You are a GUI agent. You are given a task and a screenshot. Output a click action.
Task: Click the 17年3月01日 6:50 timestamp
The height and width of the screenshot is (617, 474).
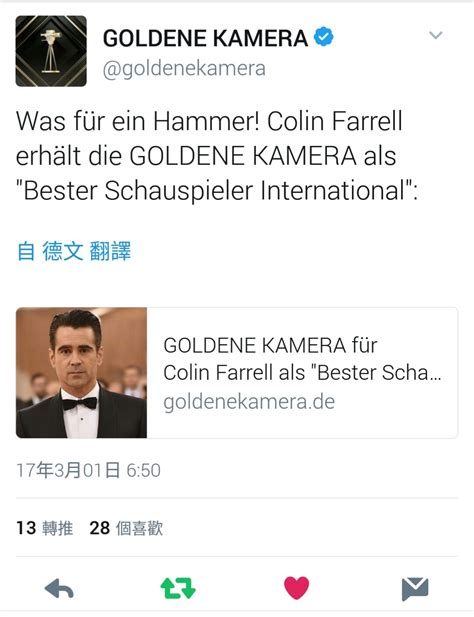click(x=89, y=470)
